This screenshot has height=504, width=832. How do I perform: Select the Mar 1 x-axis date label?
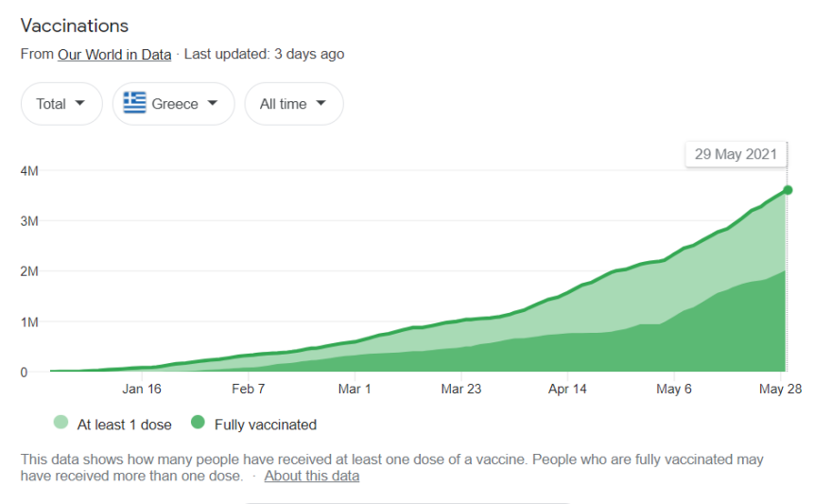(x=355, y=389)
